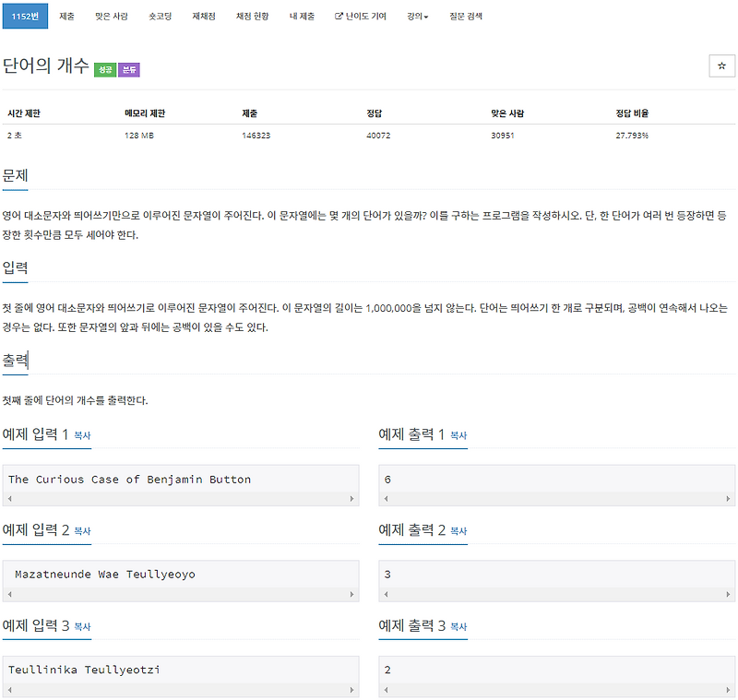Go to the 맞은 사람 page
Viewport: 738px width, 700px height.
[x=111, y=16]
